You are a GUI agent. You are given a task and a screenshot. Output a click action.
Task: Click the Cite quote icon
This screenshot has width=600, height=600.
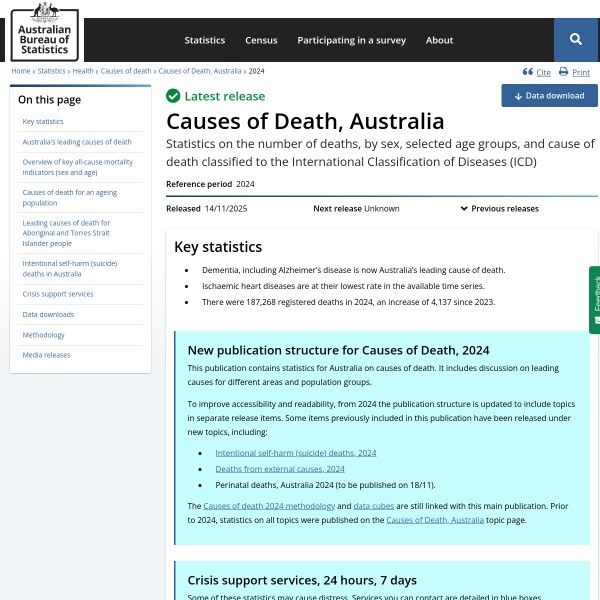click(x=528, y=72)
